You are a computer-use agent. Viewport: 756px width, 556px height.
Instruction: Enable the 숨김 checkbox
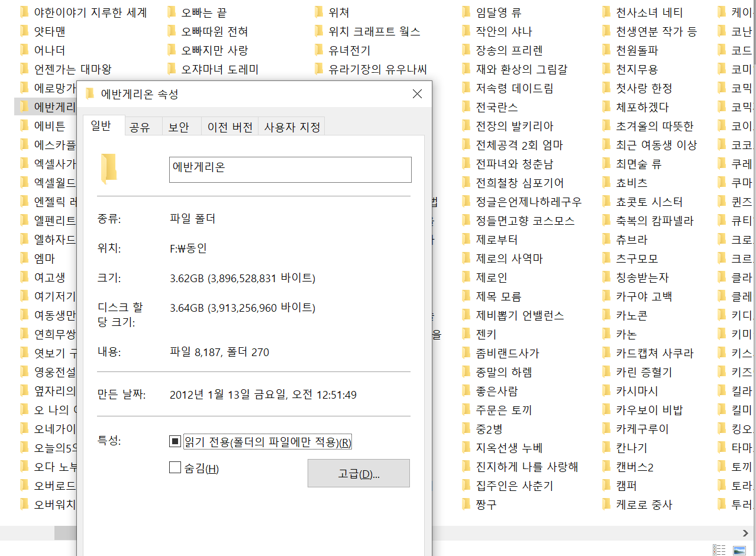click(175, 468)
